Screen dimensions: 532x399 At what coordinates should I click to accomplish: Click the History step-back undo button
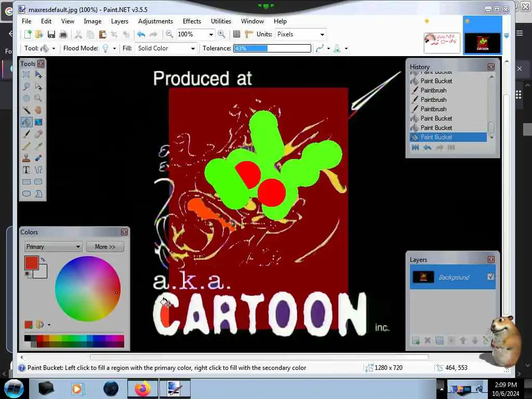coord(428,148)
